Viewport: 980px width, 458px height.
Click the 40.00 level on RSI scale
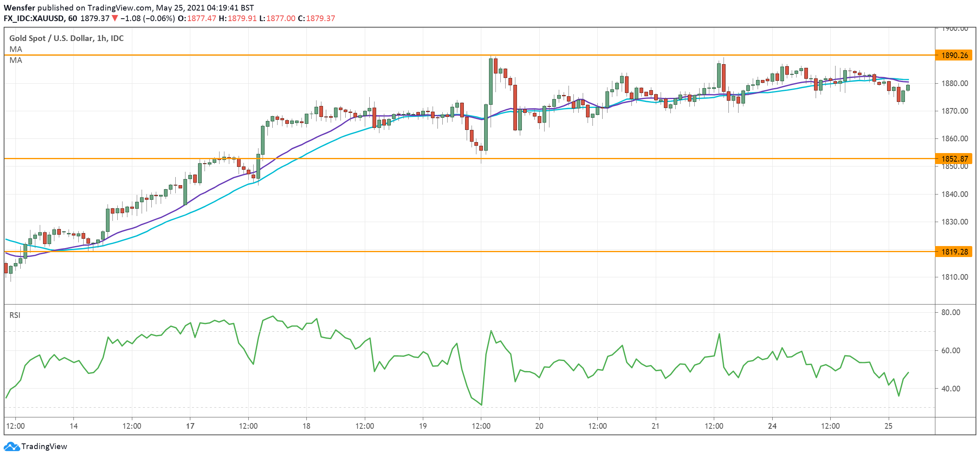[x=950, y=389]
